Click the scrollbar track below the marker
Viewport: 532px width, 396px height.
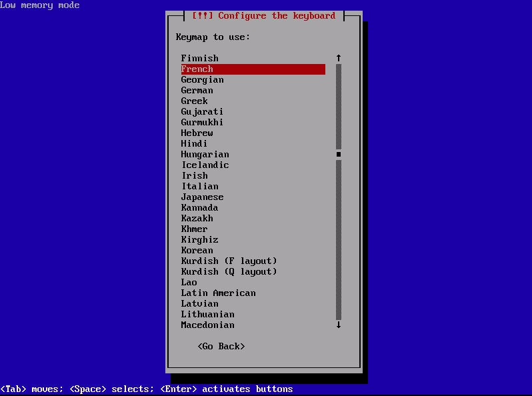(338, 239)
